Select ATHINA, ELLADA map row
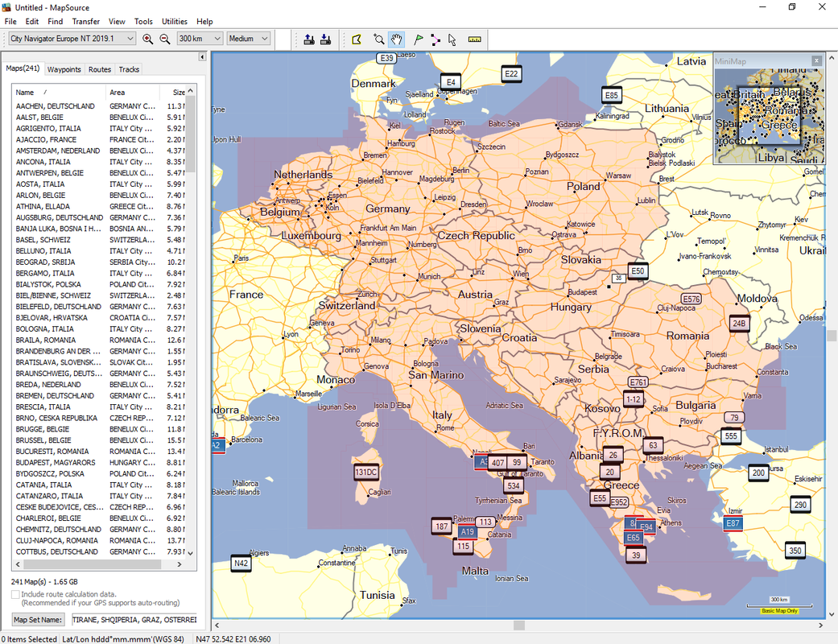This screenshot has height=644, width=838. click(99, 206)
